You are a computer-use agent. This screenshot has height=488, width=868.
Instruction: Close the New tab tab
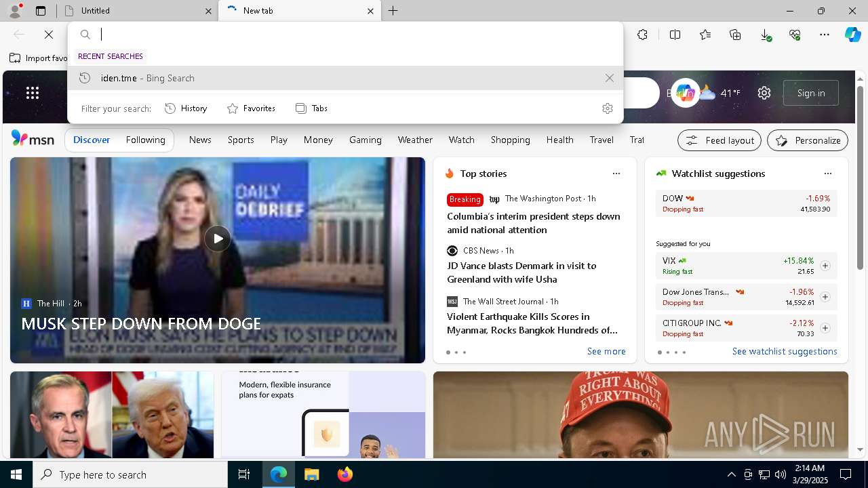click(x=370, y=11)
